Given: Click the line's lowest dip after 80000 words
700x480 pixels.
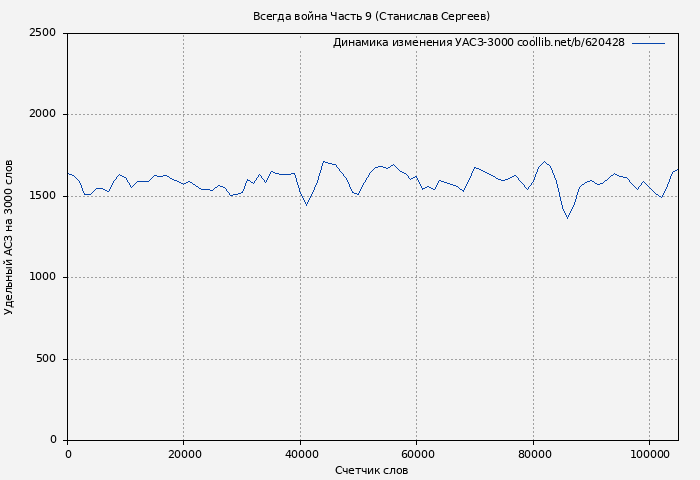Looking at the screenshot, I should (567, 218).
